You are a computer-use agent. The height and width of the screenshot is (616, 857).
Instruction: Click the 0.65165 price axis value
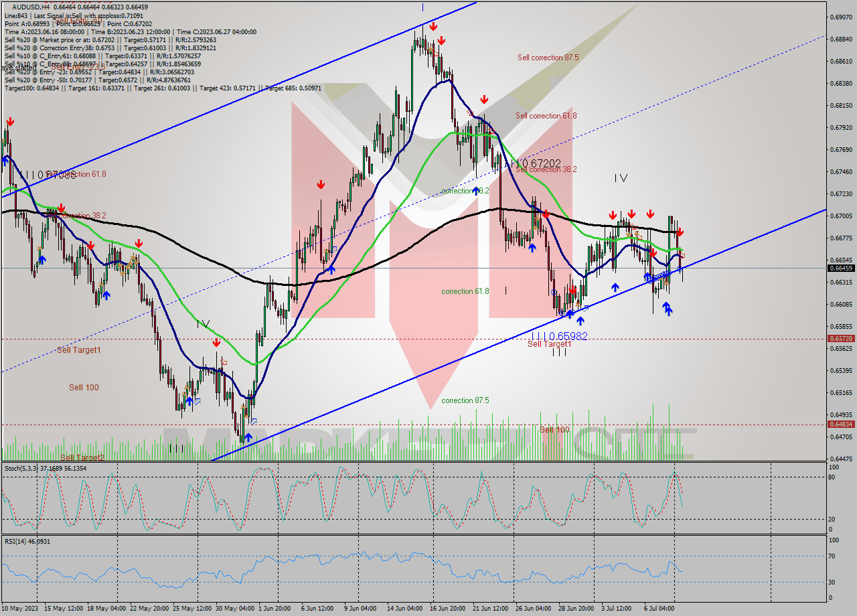(842, 392)
